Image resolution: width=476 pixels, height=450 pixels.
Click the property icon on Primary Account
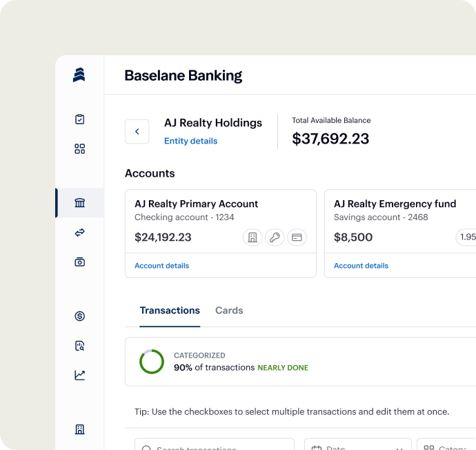[x=252, y=237]
